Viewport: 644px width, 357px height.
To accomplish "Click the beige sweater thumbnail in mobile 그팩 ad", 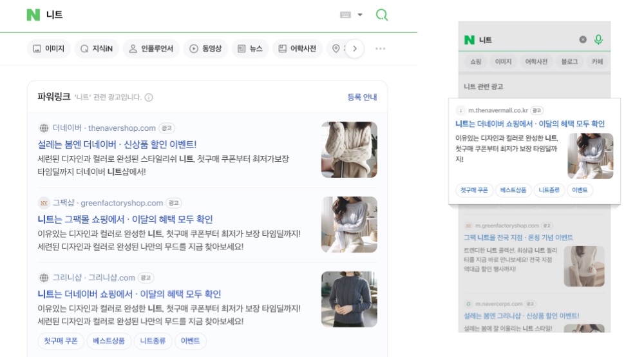I will point(584,266).
